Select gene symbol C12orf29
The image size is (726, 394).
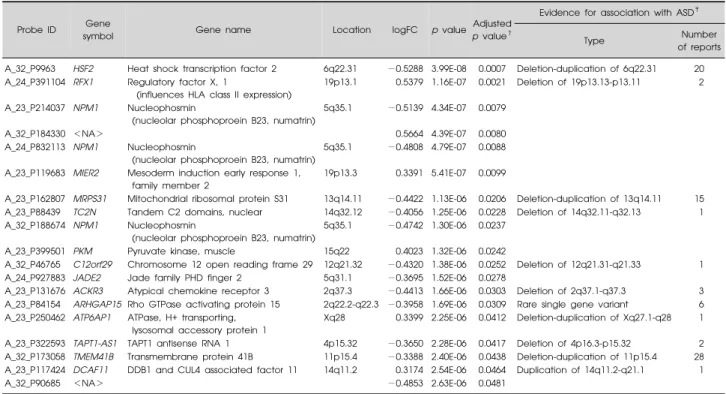93,264
